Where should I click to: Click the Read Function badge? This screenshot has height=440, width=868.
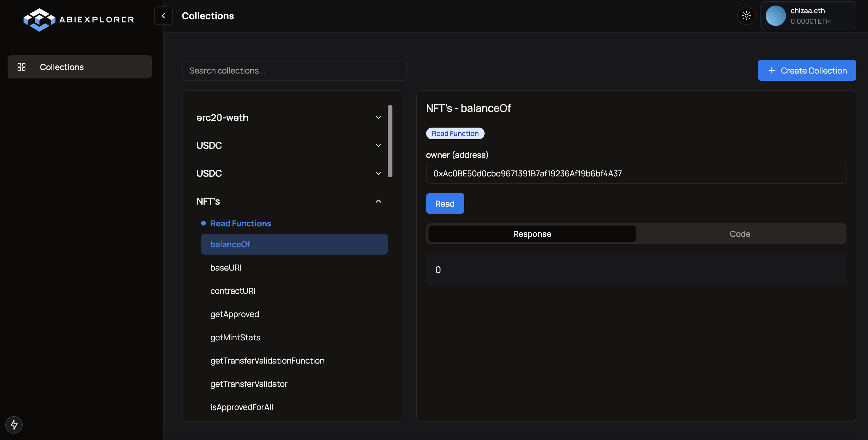(455, 133)
